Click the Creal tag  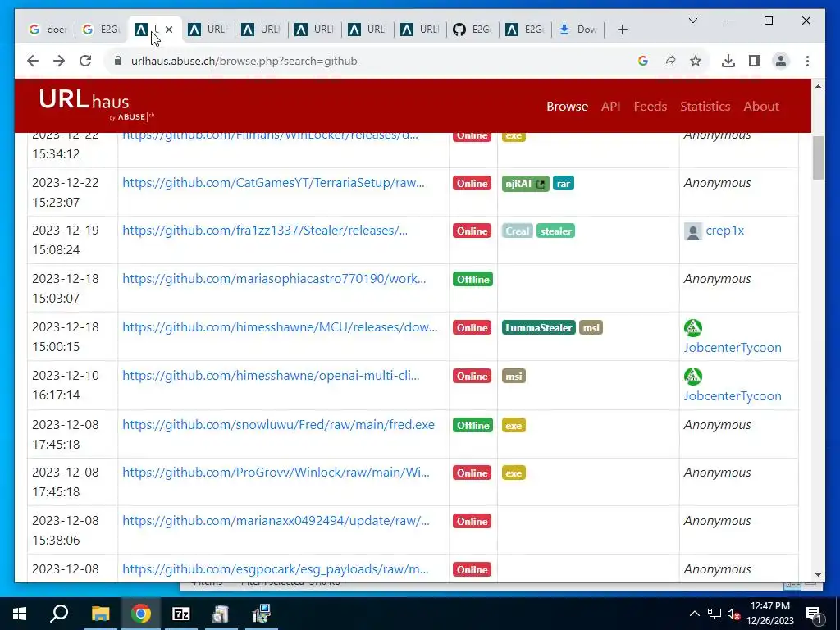[518, 231]
